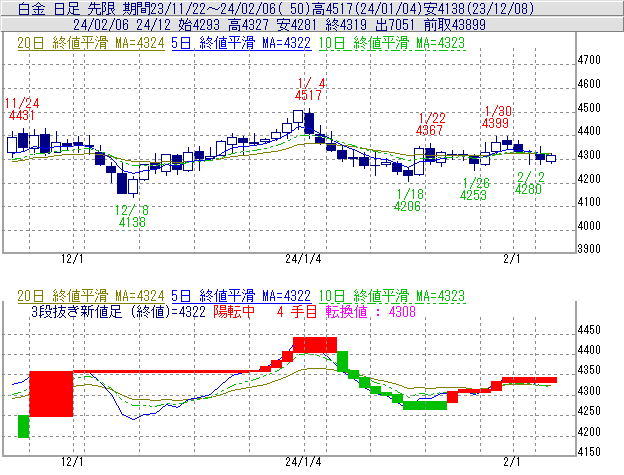
Task: Click the 10日 終値平滑 MA=4323 legend in upper chart
Action: click(392, 43)
